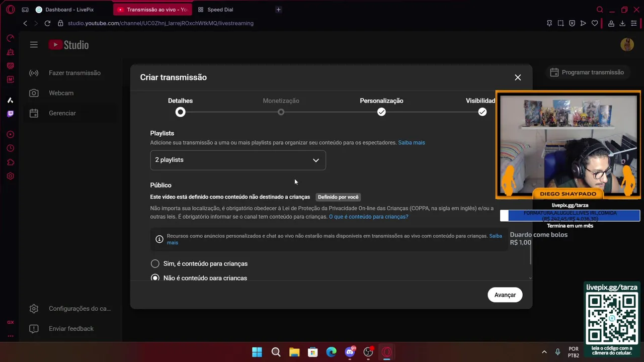Click the dialog vertical scrollbar
Image resolution: width=644 pixels, height=362 pixels.
pyautogui.click(x=530, y=254)
